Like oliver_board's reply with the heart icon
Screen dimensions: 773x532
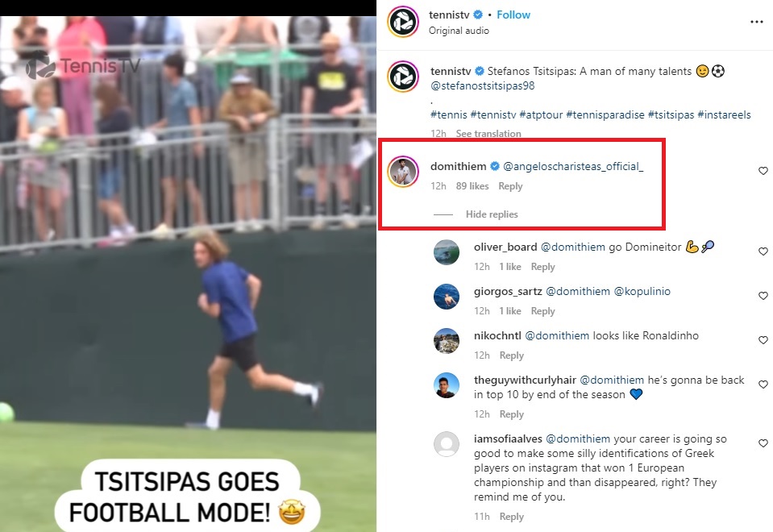click(763, 251)
